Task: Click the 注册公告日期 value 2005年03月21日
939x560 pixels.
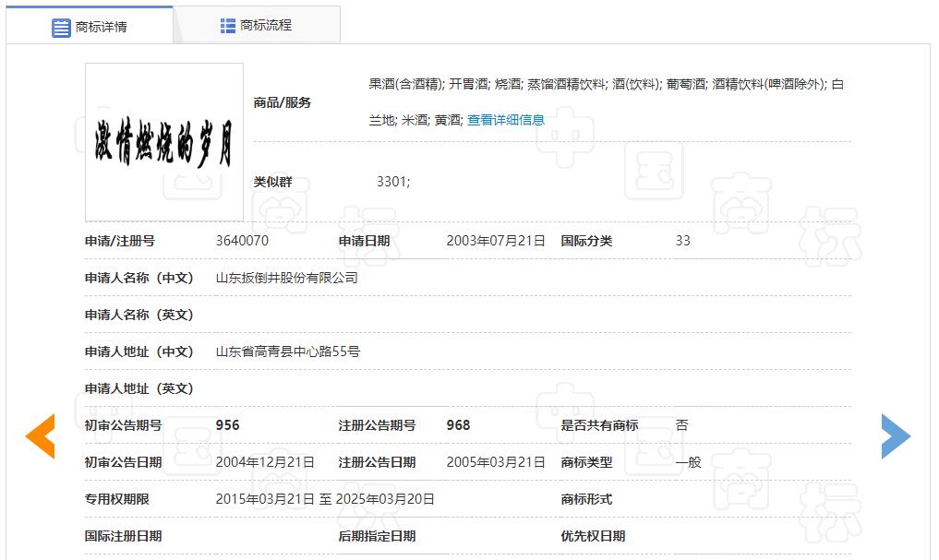Action: coord(496,462)
